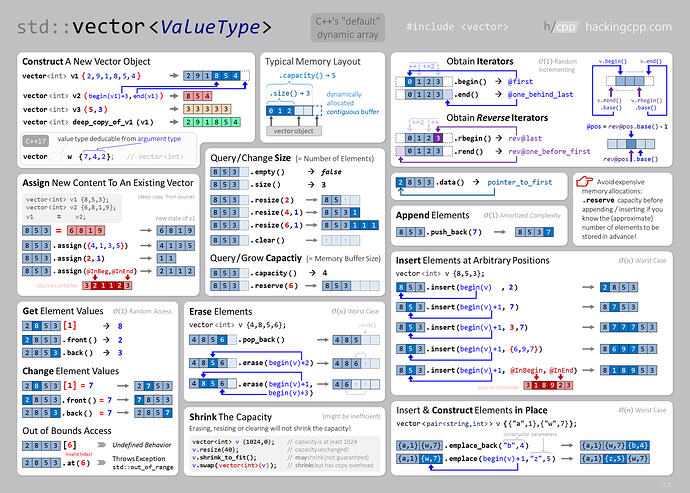The width and height of the screenshot is (690, 493).
Task: Click the C++'s "default" dynamic array badge
Action: coord(348,28)
